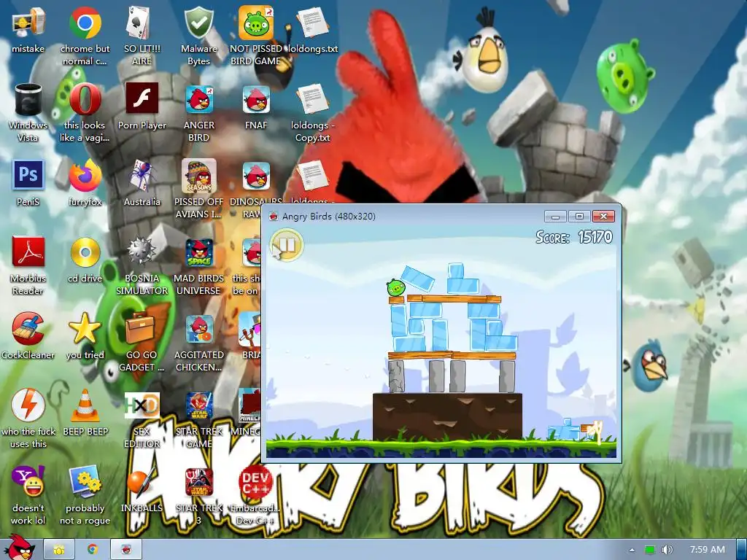Click the 'Angry Birds (480x320)' window title
Screen dimensions: 747x560
(x=329, y=216)
